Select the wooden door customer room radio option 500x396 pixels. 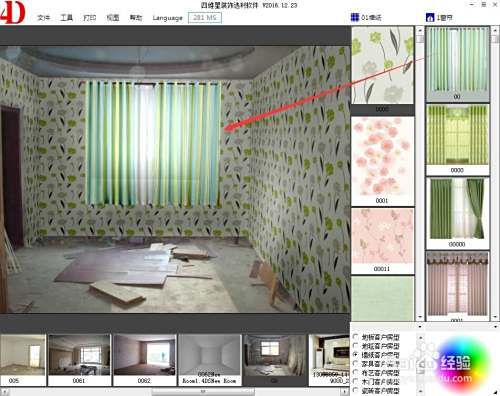(x=355, y=381)
